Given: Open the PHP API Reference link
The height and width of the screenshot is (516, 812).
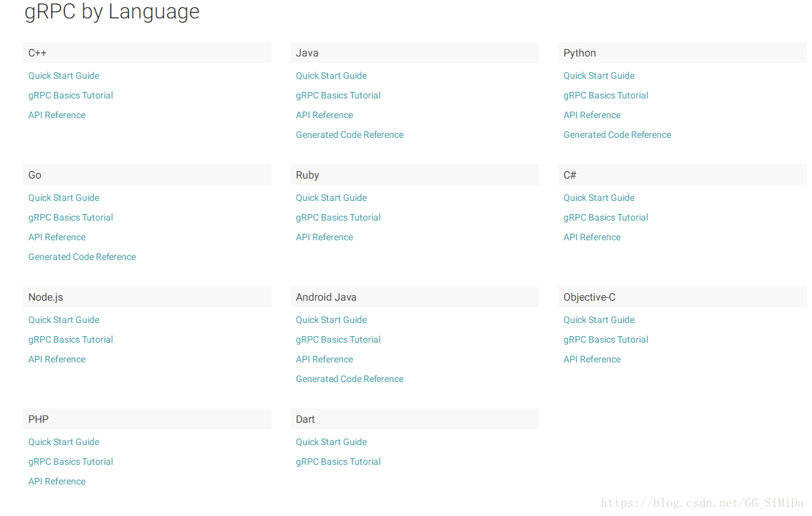Looking at the screenshot, I should pyautogui.click(x=57, y=481).
